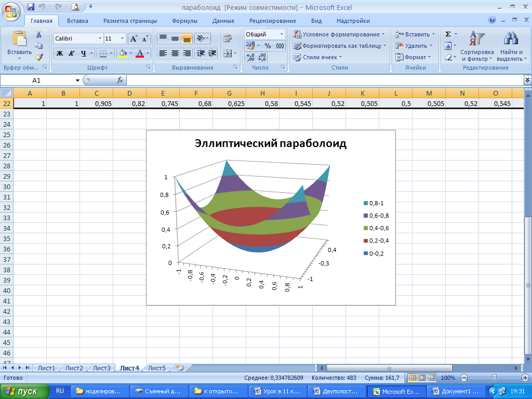Toggle Bold (Ж) formatting

point(60,54)
